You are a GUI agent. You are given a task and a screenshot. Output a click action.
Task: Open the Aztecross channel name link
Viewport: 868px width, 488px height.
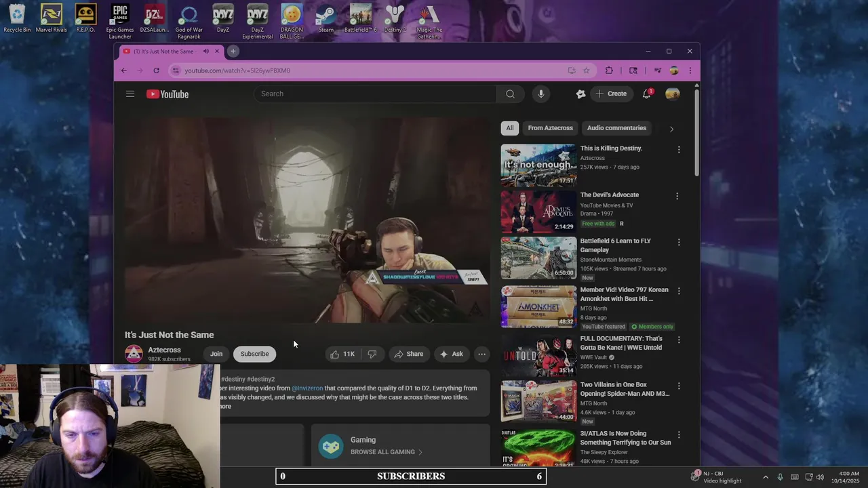coord(164,350)
